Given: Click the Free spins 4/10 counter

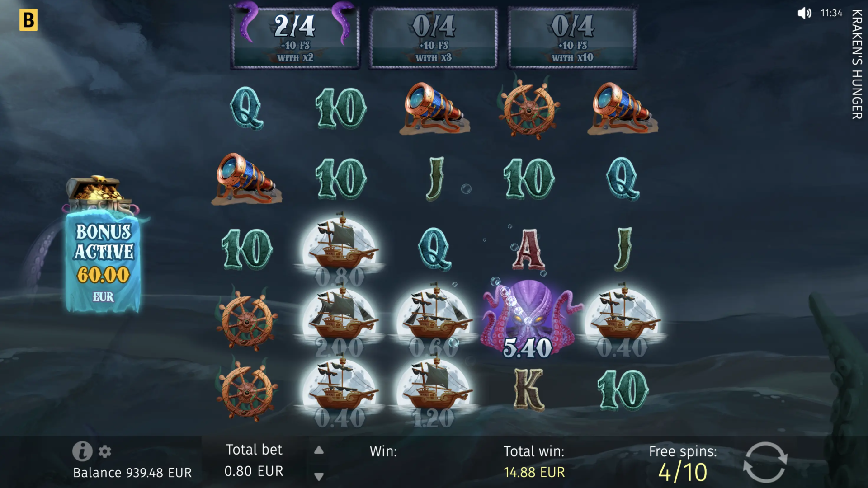Looking at the screenshot, I should click(x=683, y=463).
